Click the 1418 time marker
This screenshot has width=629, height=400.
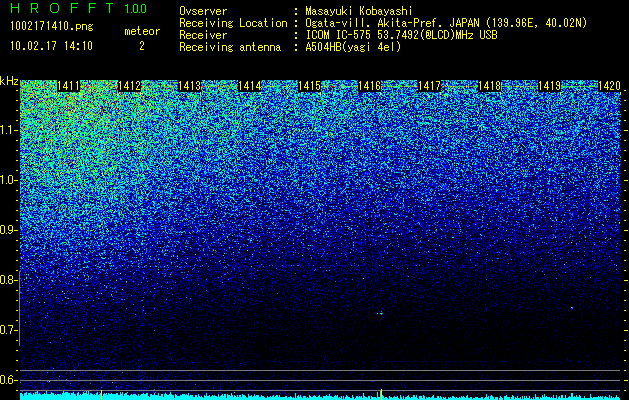(x=490, y=86)
